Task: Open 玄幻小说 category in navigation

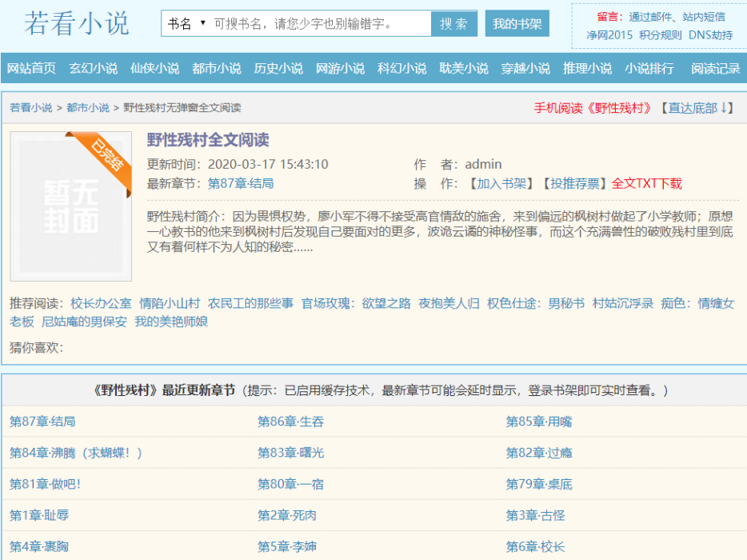Action: pyautogui.click(x=94, y=69)
